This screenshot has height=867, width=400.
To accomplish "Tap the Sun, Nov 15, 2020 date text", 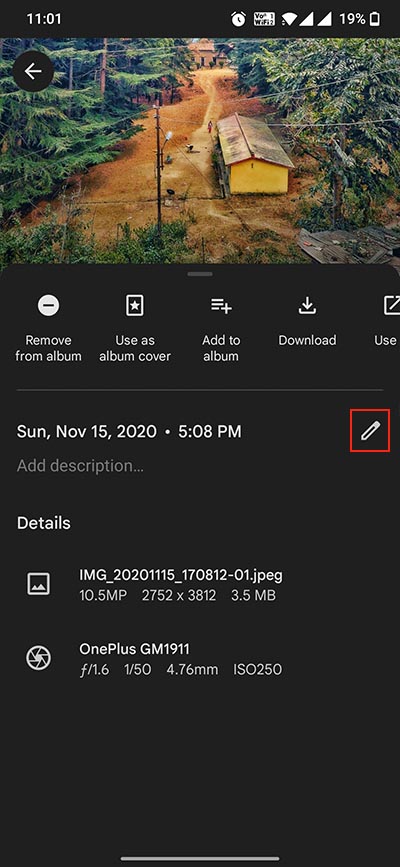I will pos(87,431).
